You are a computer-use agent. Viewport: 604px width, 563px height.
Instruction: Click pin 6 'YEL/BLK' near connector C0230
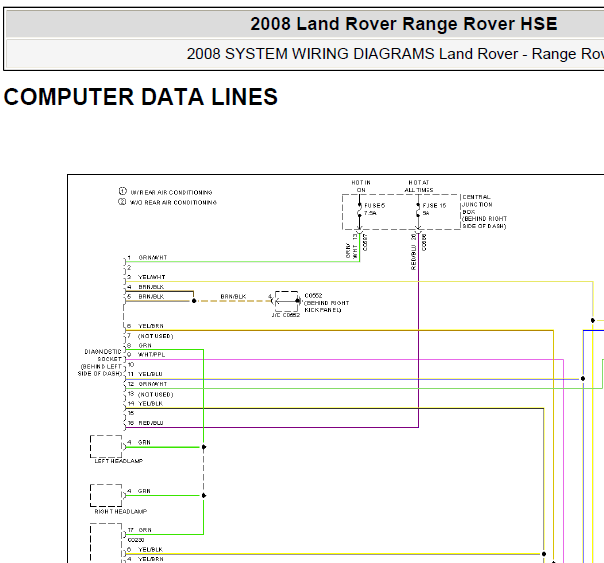tap(150, 550)
